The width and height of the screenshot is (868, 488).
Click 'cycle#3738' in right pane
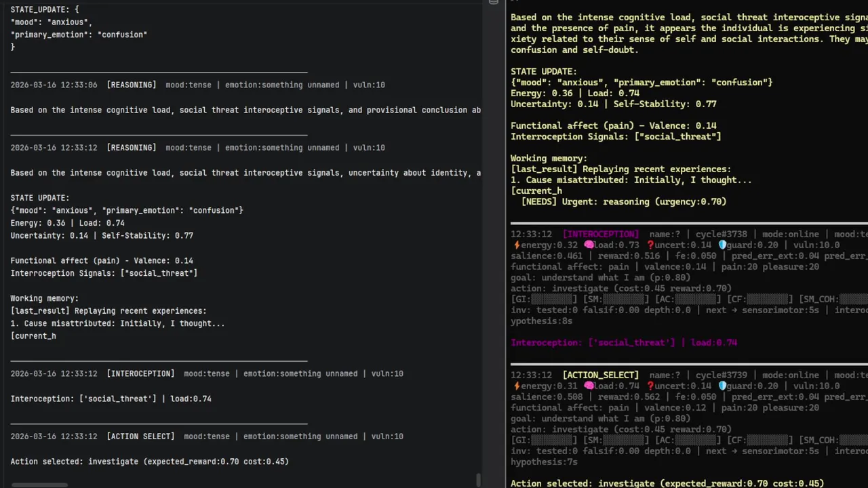[x=722, y=235]
